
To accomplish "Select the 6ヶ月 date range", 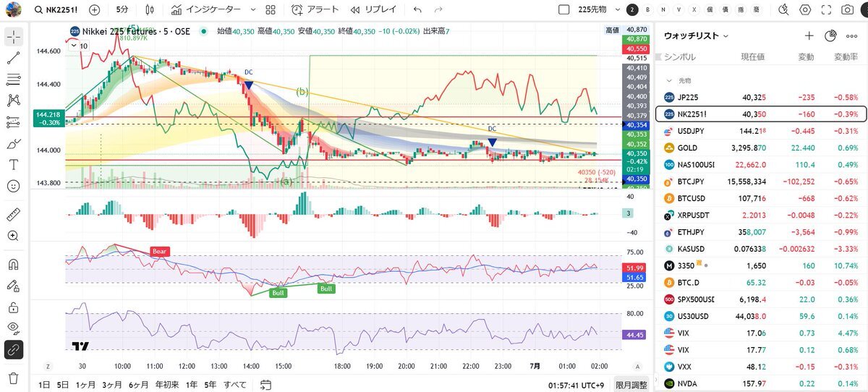I will (140, 384).
